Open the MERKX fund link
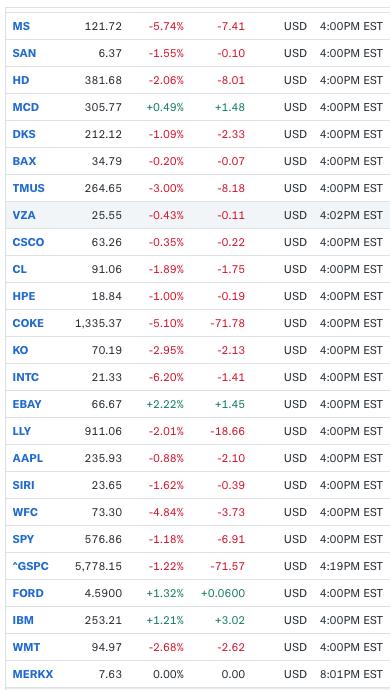This screenshot has width=390, height=690. tap(33, 674)
